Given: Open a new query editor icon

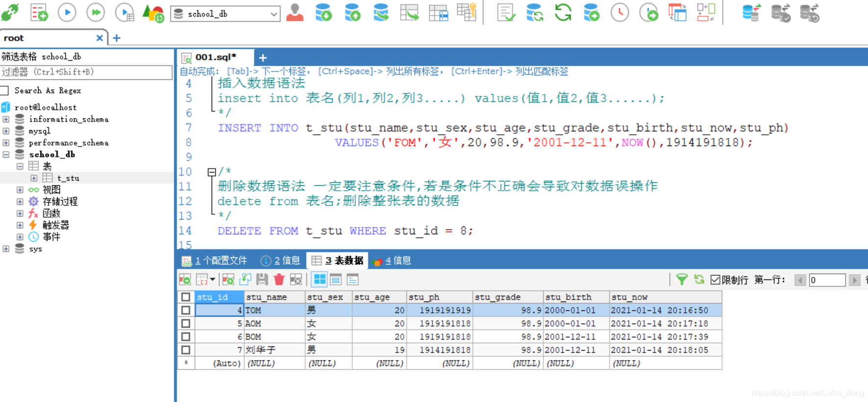Looking at the screenshot, I should coord(39,12).
